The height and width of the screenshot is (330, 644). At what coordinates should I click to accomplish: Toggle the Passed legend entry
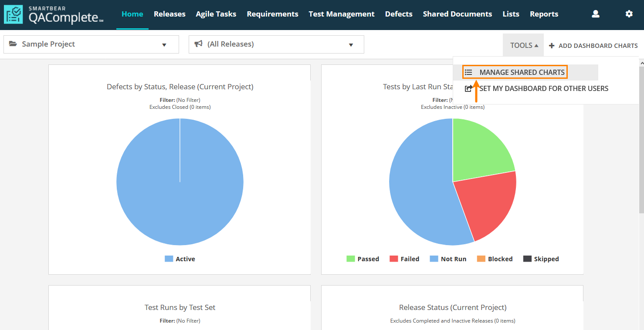click(363, 259)
